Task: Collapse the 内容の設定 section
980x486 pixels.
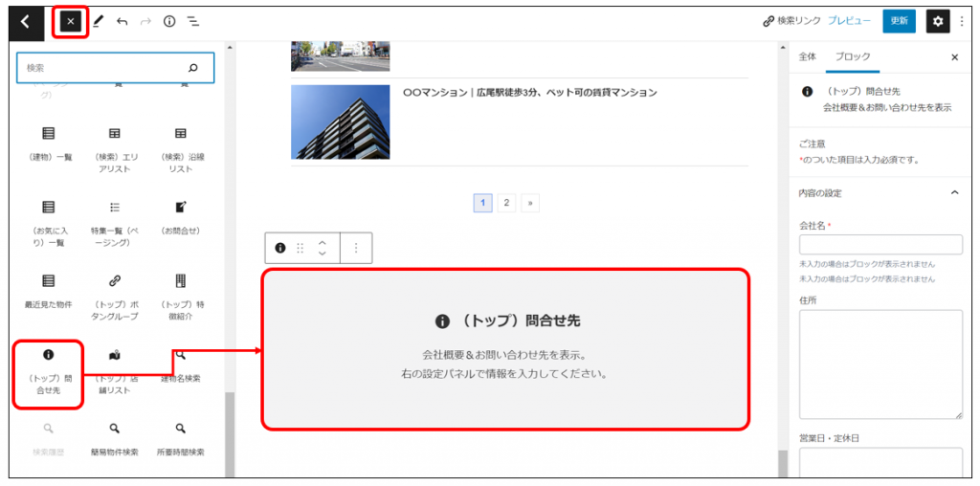Action: (x=953, y=193)
